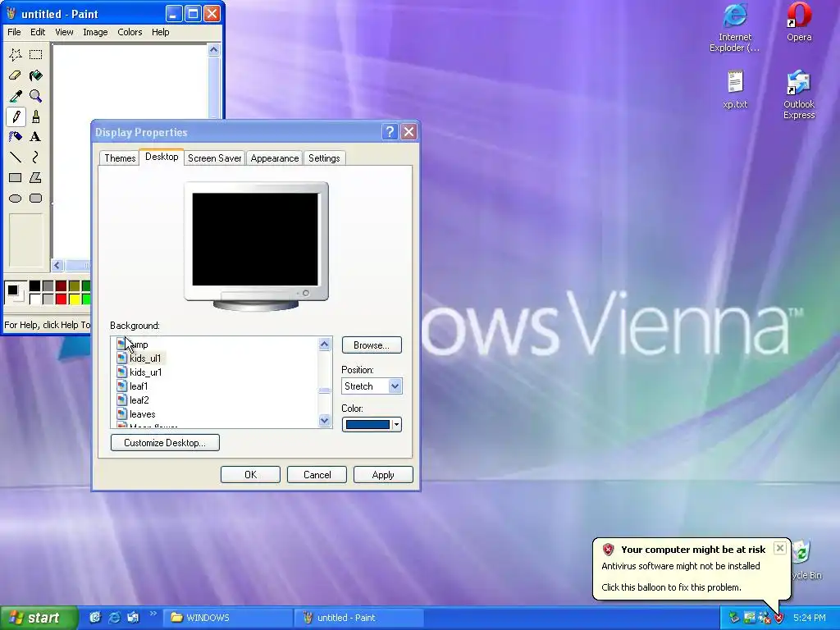The image size is (840, 630).
Task: Open the Windows start menu
Action: coord(39,618)
